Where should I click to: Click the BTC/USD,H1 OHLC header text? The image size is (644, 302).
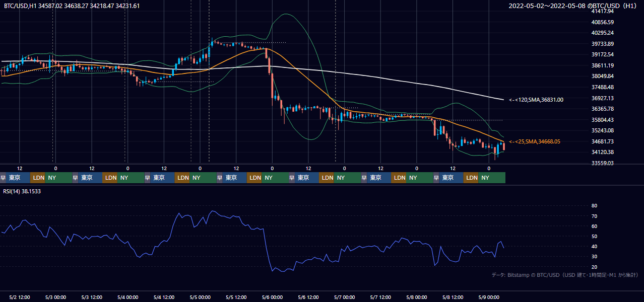coord(72,6)
